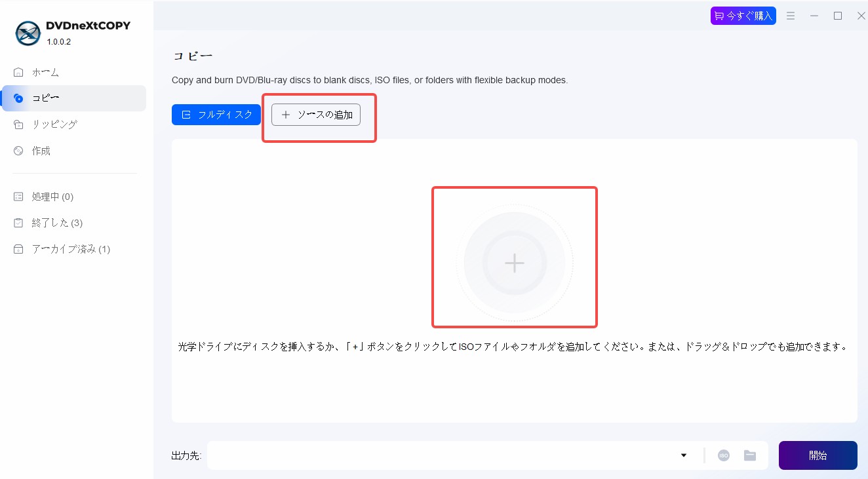The height and width of the screenshot is (479, 868).
Task: Click the 出力先: label
Action: click(x=187, y=455)
